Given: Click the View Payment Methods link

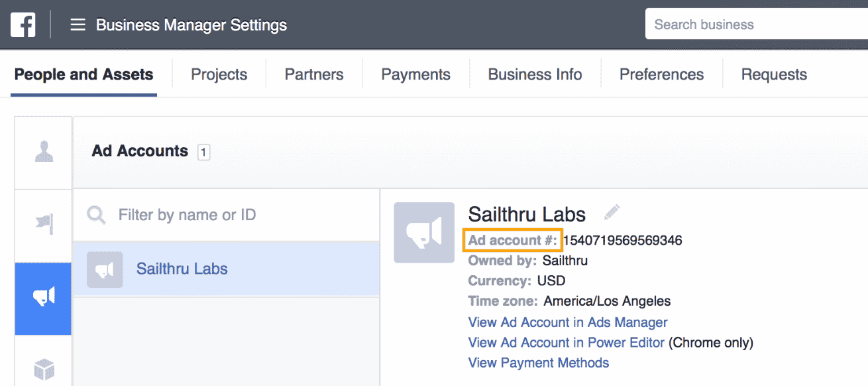Looking at the screenshot, I should pyautogui.click(x=538, y=363).
